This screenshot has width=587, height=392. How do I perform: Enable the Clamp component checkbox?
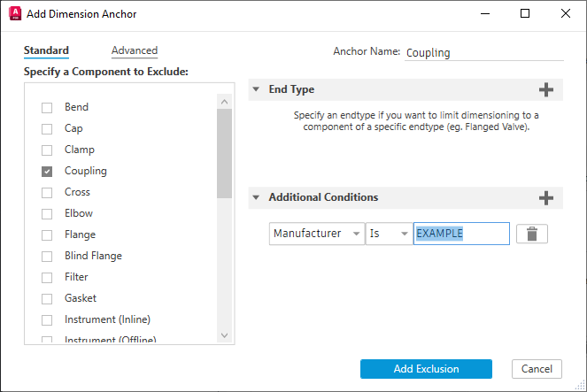[47, 150]
